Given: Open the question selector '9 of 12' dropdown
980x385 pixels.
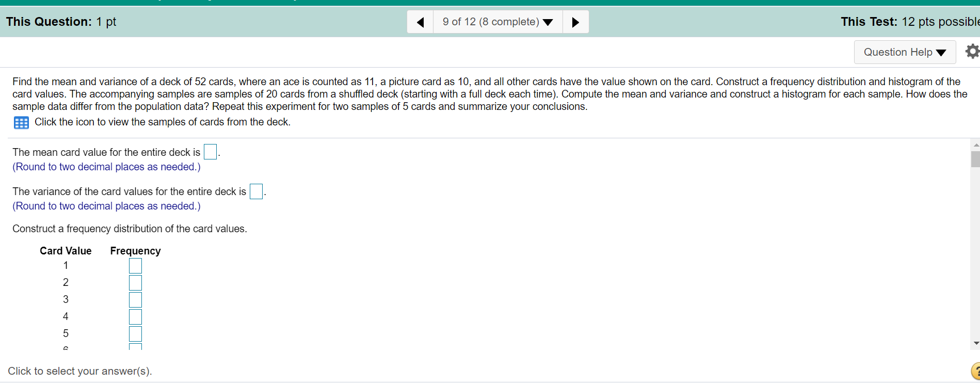Looking at the screenshot, I should point(497,22).
